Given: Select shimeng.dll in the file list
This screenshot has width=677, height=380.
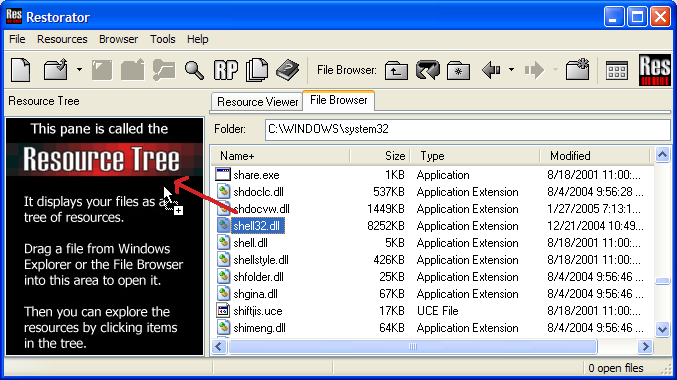Looking at the screenshot, I should (x=259, y=328).
